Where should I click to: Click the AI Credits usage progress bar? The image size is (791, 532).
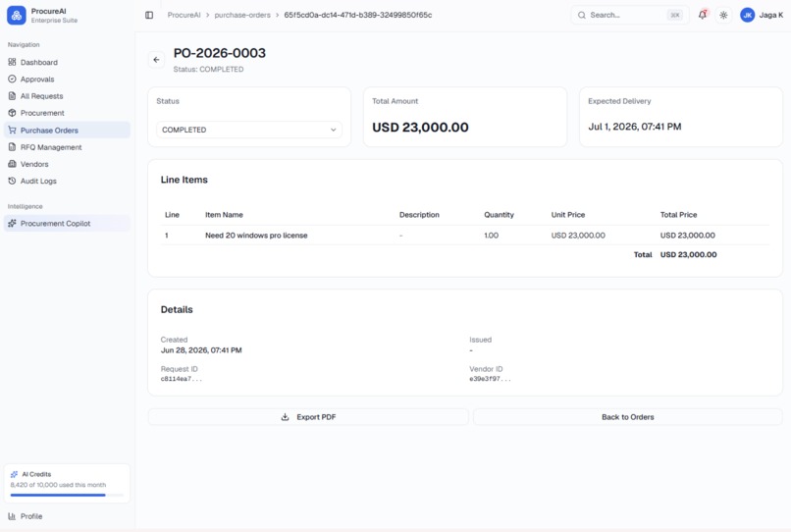coord(67,495)
